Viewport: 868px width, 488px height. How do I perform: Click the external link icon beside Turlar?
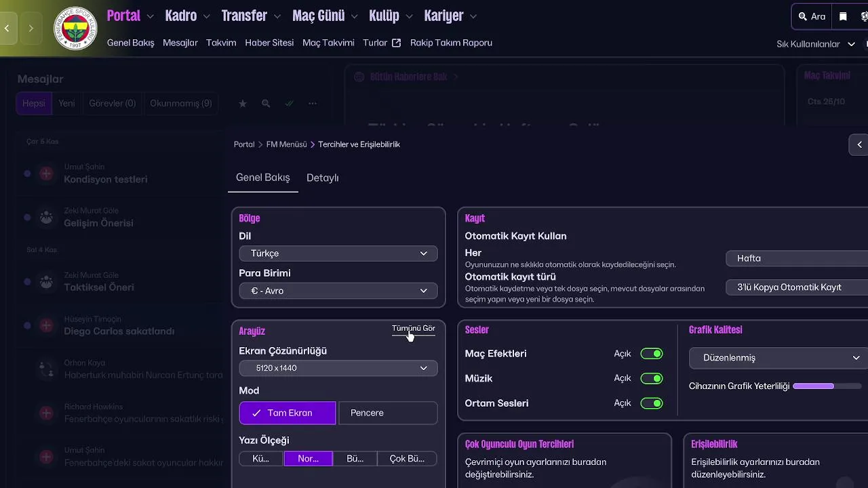(x=396, y=43)
